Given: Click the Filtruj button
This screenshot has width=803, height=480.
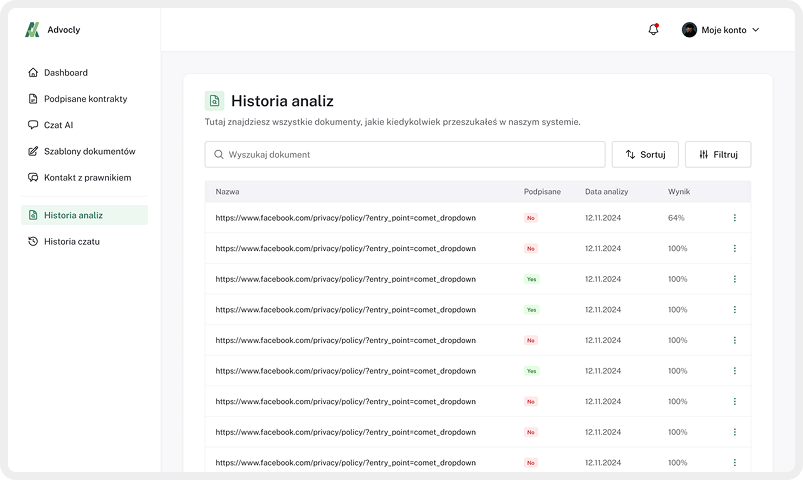Looking at the screenshot, I should [718, 155].
